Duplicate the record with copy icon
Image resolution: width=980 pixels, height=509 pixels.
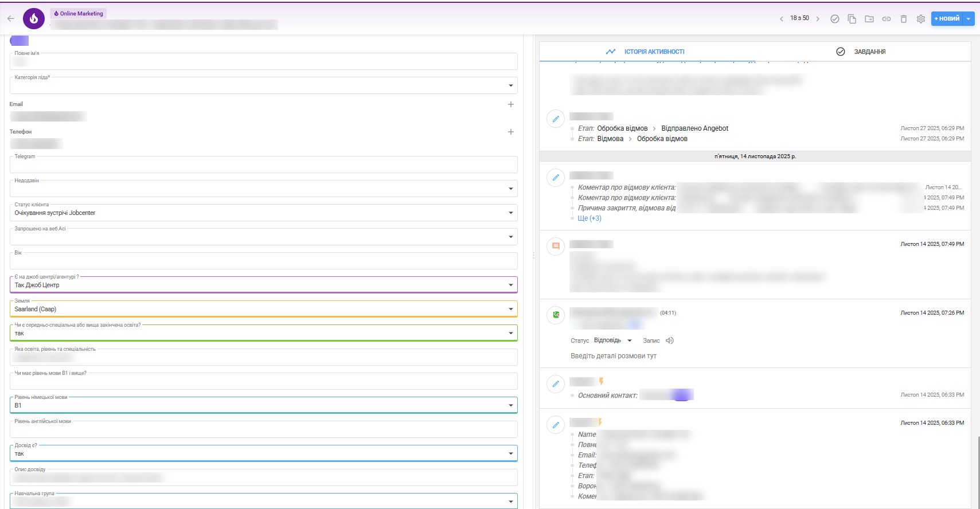coord(852,19)
